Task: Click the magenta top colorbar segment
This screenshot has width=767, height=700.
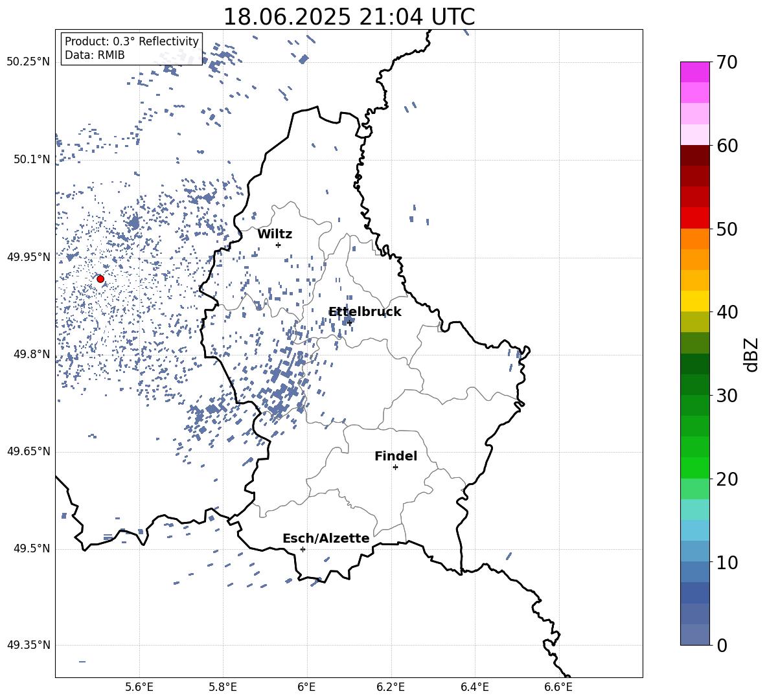Action: [695, 72]
